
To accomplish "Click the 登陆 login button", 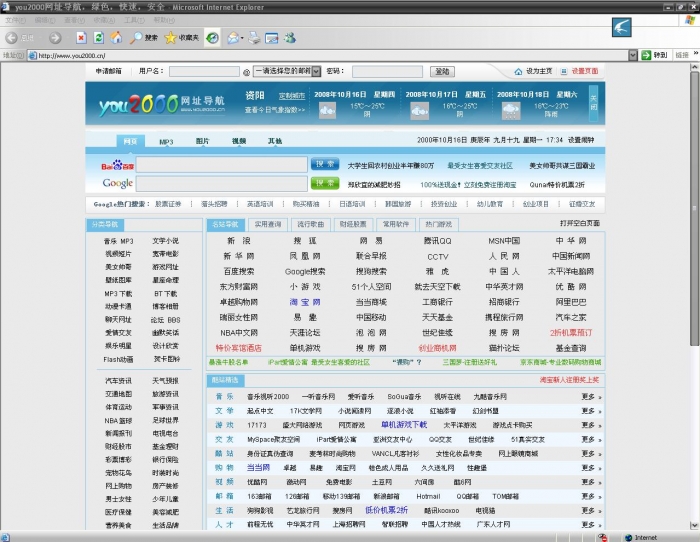I will [x=442, y=71].
